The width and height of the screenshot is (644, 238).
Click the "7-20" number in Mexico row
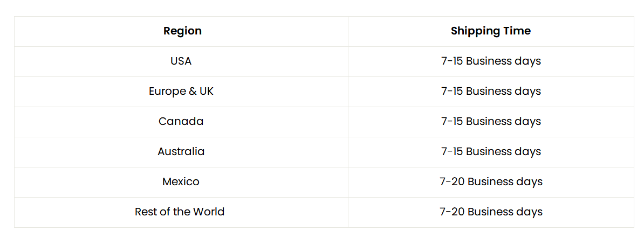[x=452, y=182]
